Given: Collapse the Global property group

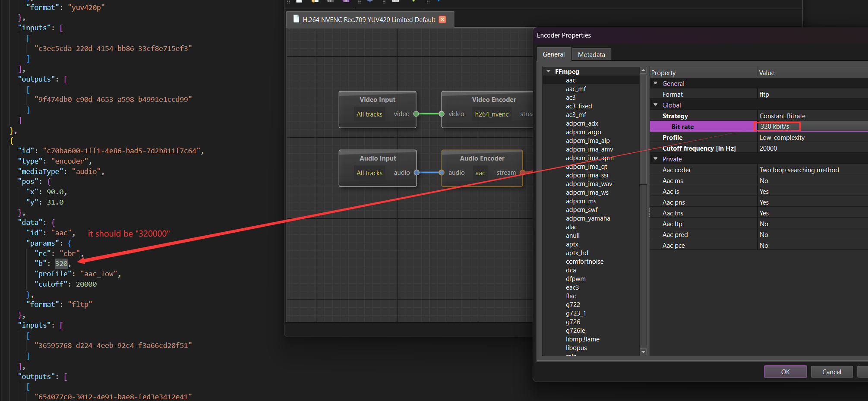Looking at the screenshot, I should (656, 105).
